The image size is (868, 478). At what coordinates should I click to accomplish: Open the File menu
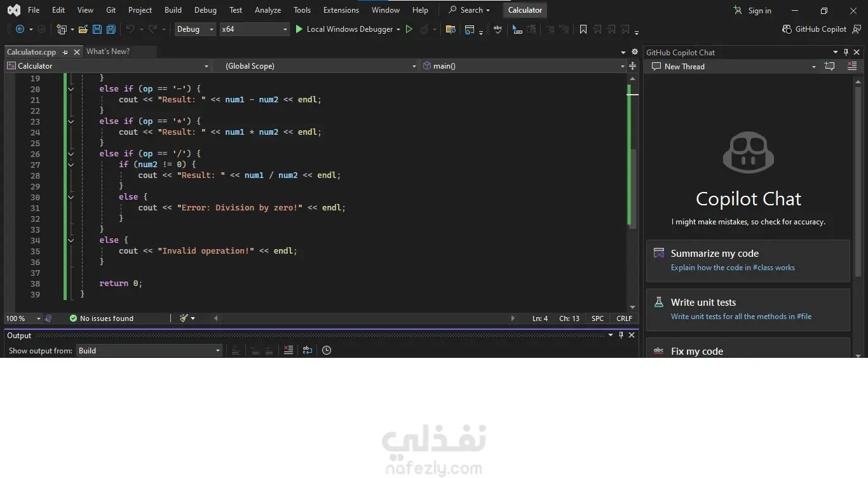(x=34, y=10)
